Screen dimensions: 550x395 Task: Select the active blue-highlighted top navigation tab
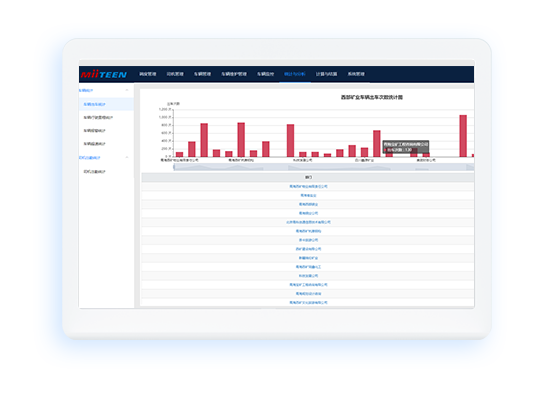(x=295, y=74)
